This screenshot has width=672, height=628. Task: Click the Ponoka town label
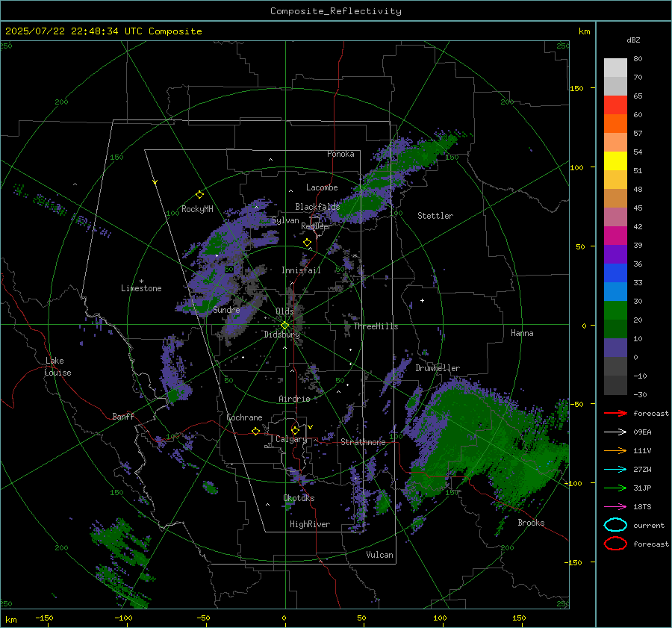(x=340, y=154)
